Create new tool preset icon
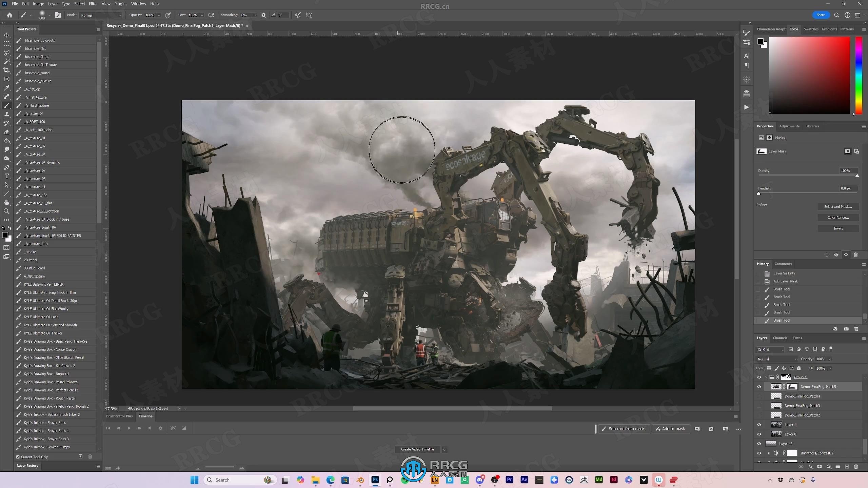Viewport: 868px width, 488px height. [x=80, y=456]
